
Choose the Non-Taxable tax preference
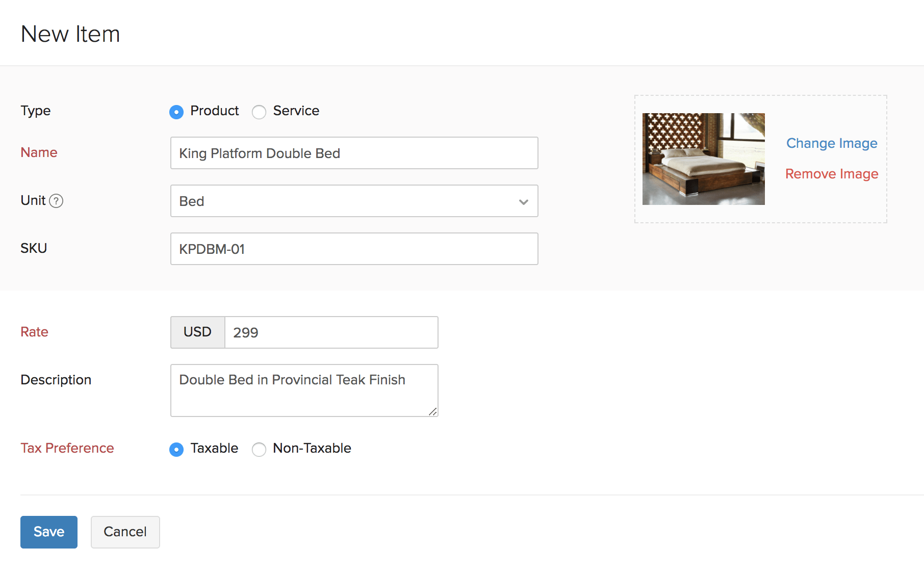pyautogui.click(x=259, y=449)
